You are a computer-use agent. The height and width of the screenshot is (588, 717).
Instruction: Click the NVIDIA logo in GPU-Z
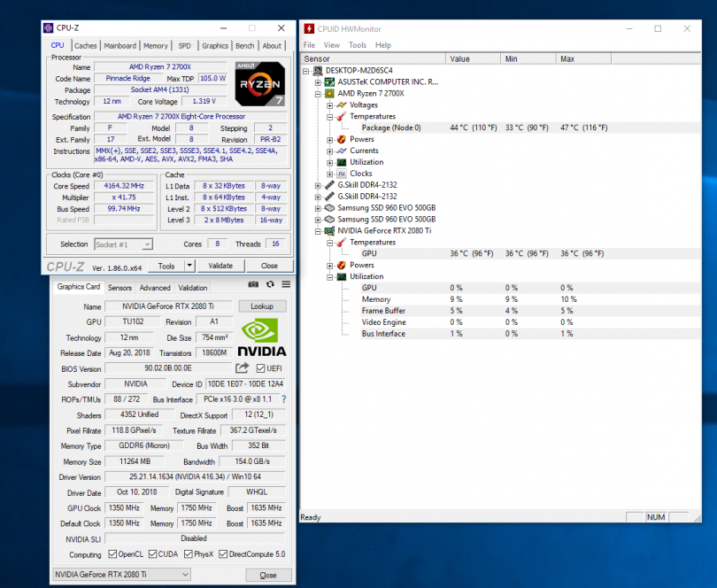[x=263, y=337]
